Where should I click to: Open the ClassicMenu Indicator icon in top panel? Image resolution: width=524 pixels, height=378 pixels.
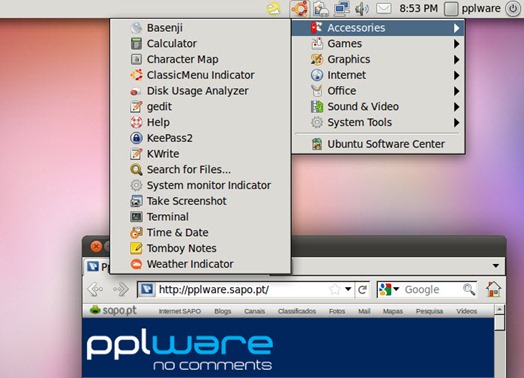click(x=299, y=8)
